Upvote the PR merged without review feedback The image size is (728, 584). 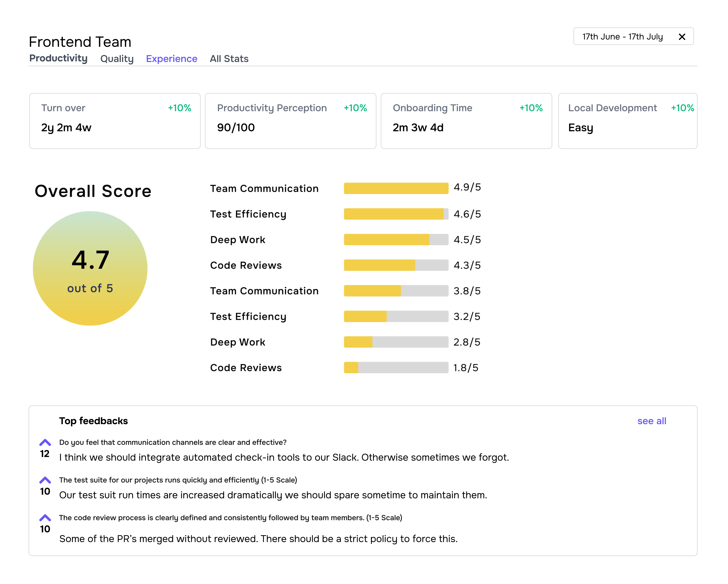[45, 518]
